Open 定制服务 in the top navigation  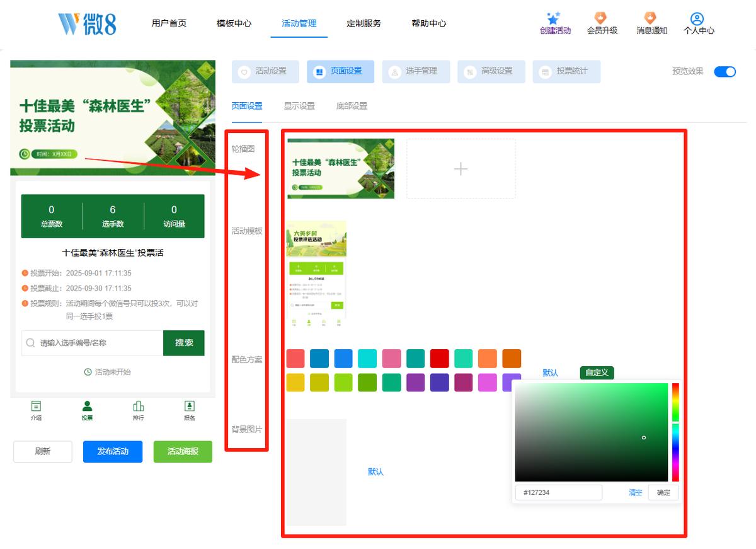coord(364,23)
